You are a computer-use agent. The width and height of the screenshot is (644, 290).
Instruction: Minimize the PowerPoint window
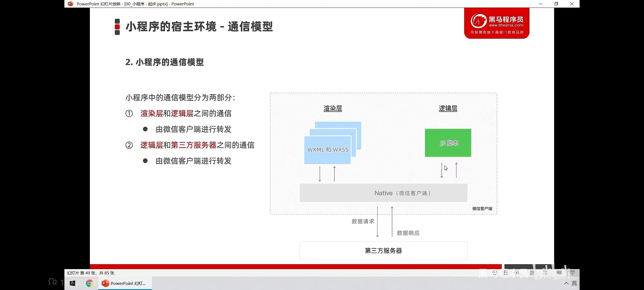tap(541, 4)
